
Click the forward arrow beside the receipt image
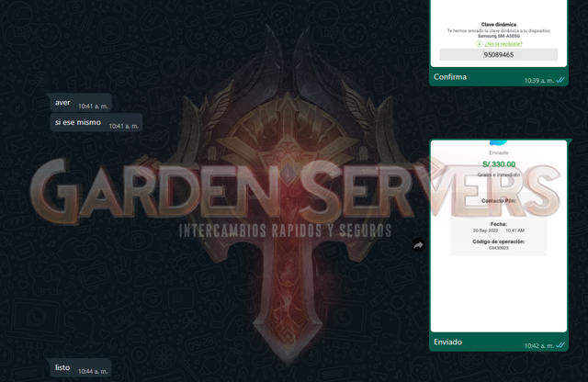pyautogui.click(x=418, y=245)
